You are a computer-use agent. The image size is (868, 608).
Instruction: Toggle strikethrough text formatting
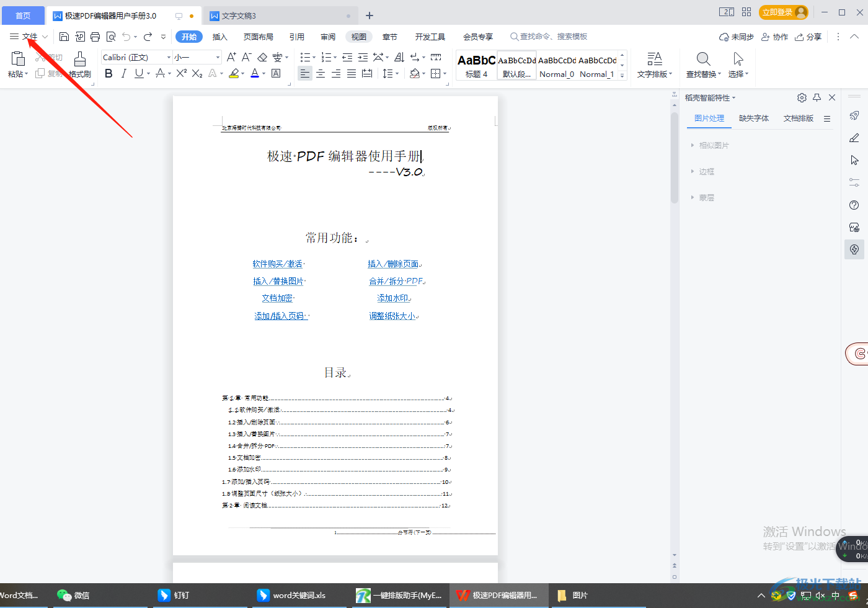[160, 73]
